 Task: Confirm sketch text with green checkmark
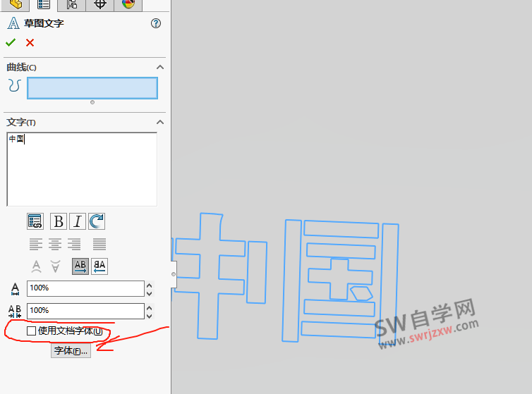pyautogui.click(x=11, y=43)
